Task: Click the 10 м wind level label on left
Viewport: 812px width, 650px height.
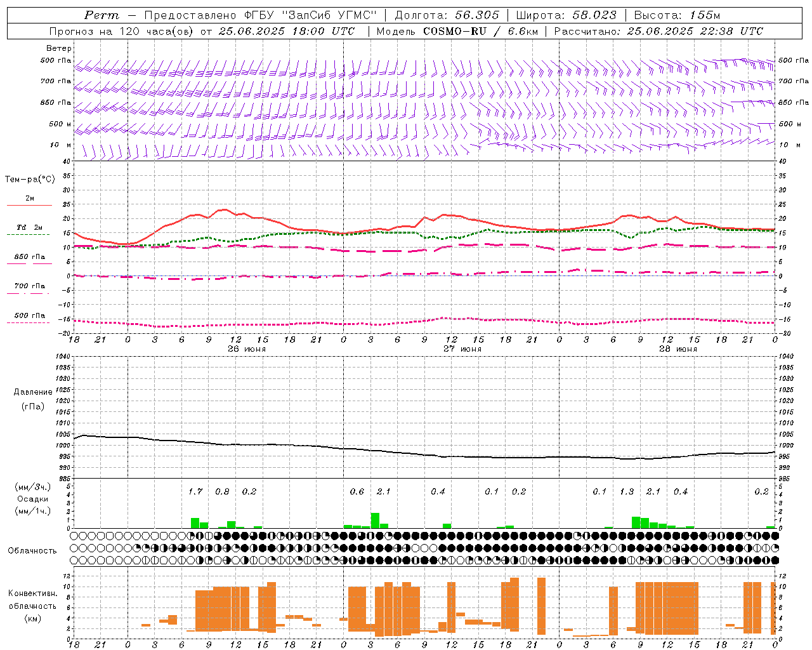Action: pyautogui.click(x=60, y=145)
